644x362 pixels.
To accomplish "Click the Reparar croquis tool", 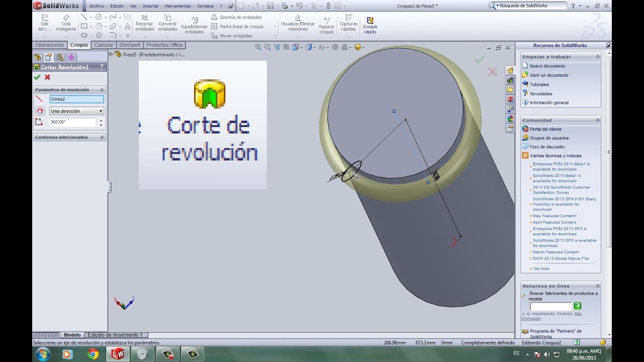I will tap(327, 25).
